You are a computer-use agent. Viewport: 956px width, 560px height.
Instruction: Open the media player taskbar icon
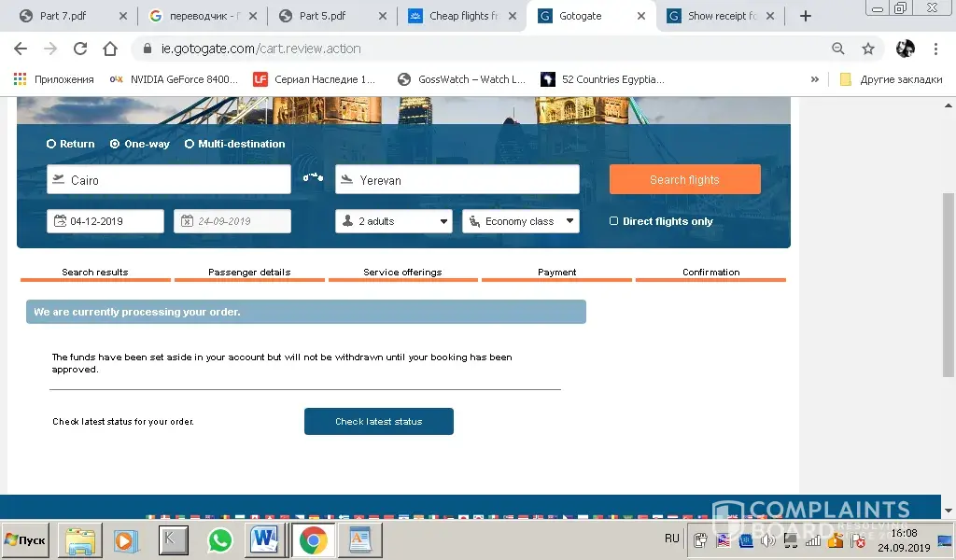tap(126, 540)
